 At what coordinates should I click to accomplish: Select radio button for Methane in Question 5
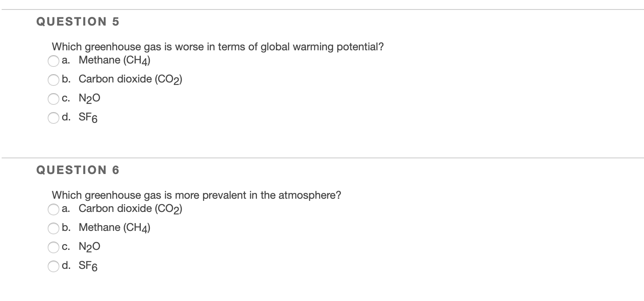click(x=53, y=61)
